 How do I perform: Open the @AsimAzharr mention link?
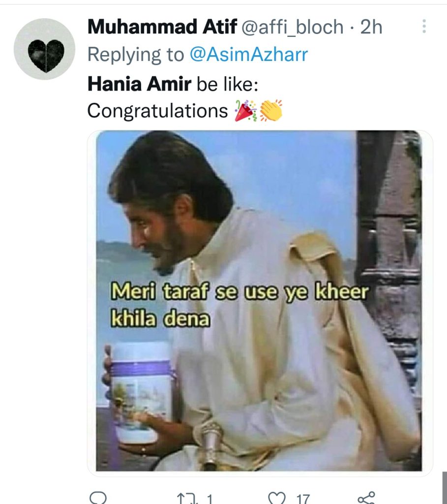click(x=249, y=54)
